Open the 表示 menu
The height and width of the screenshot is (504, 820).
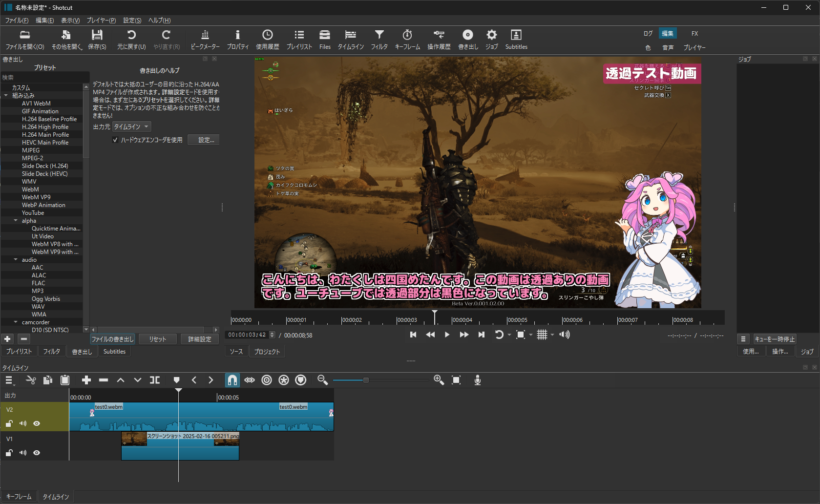tap(70, 20)
